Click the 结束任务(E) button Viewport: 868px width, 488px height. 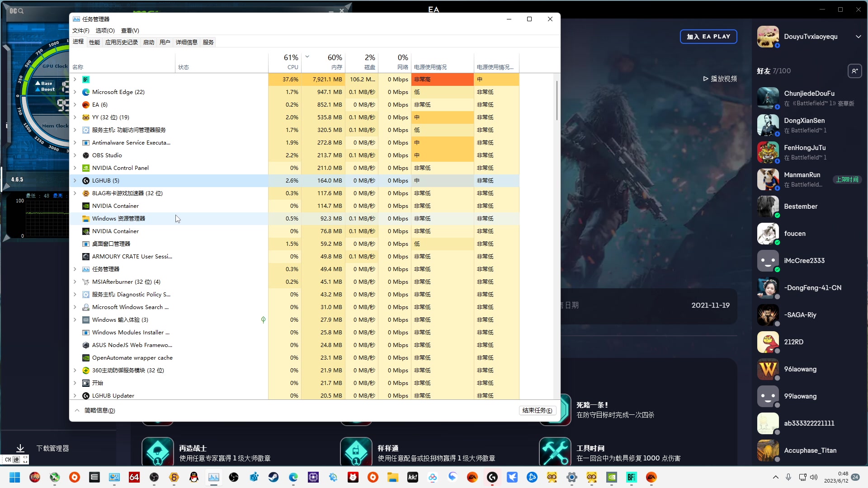coord(537,411)
